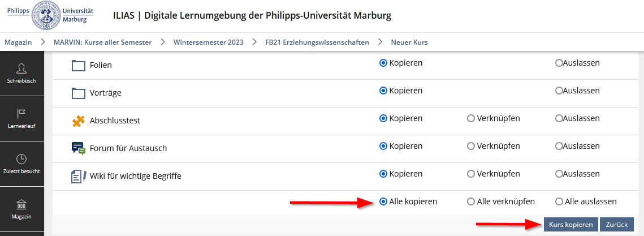The height and width of the screenshot is (236, 644).
Task: Click the Folien folder icon
Action: click(x=78, y=65)
